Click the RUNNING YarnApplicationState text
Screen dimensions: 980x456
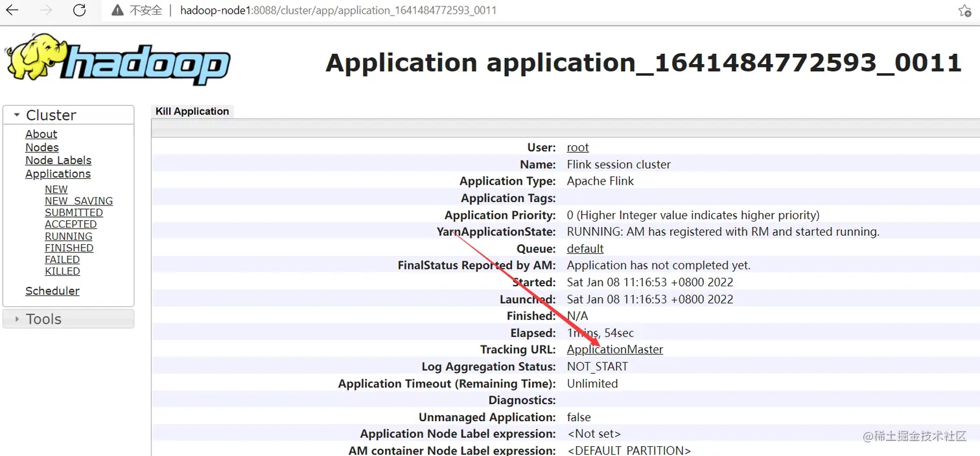[x=723, y=232]
